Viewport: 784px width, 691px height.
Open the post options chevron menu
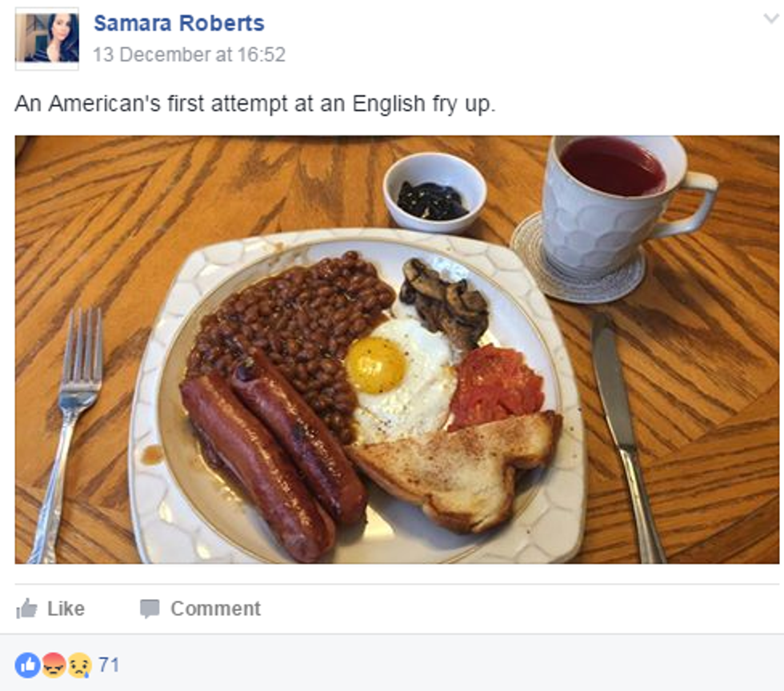point(770,18)
